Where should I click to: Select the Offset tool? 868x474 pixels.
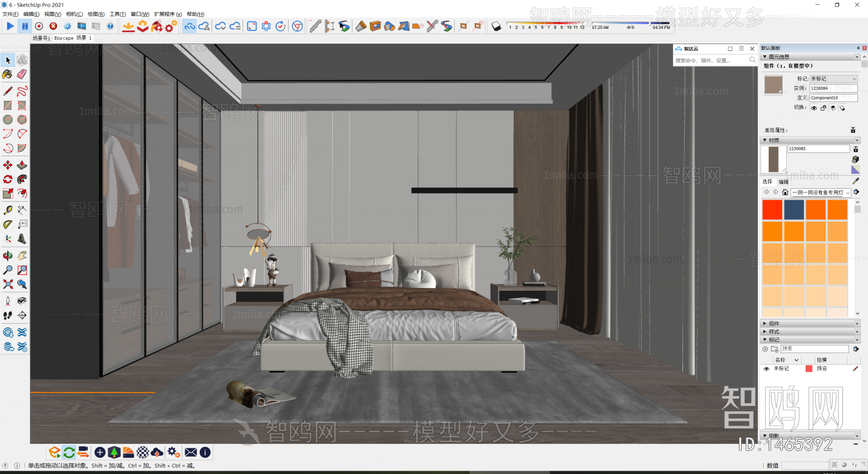(x=22, y=193)
